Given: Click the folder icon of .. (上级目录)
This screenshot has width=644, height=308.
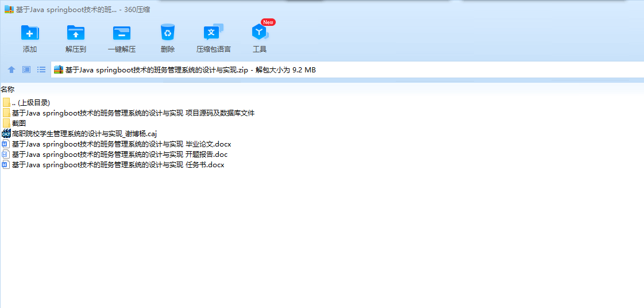Looking at the screenshot, I should click(x=6, y=102).
